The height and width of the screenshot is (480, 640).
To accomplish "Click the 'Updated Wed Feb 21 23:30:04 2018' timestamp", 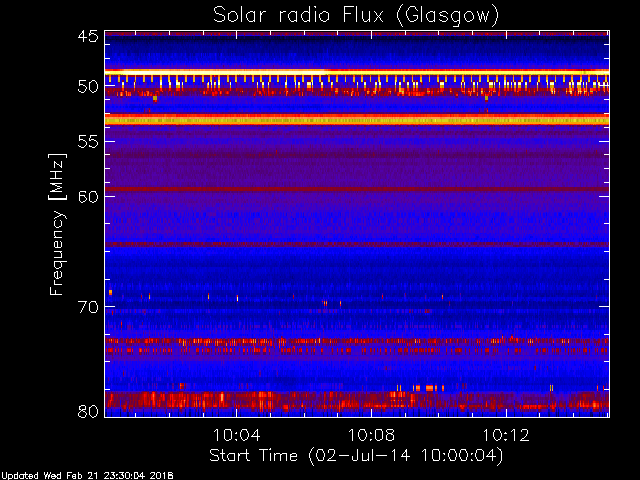I will [87, 476].
